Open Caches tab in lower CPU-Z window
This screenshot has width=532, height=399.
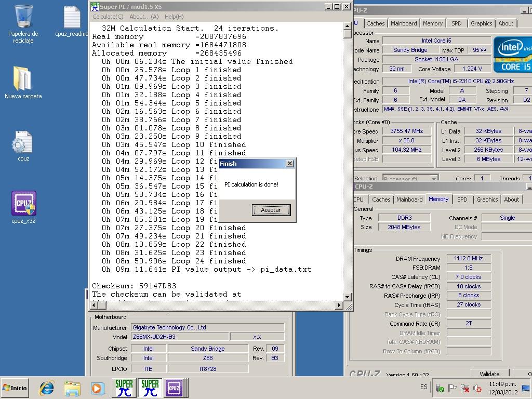coord(381,199)
